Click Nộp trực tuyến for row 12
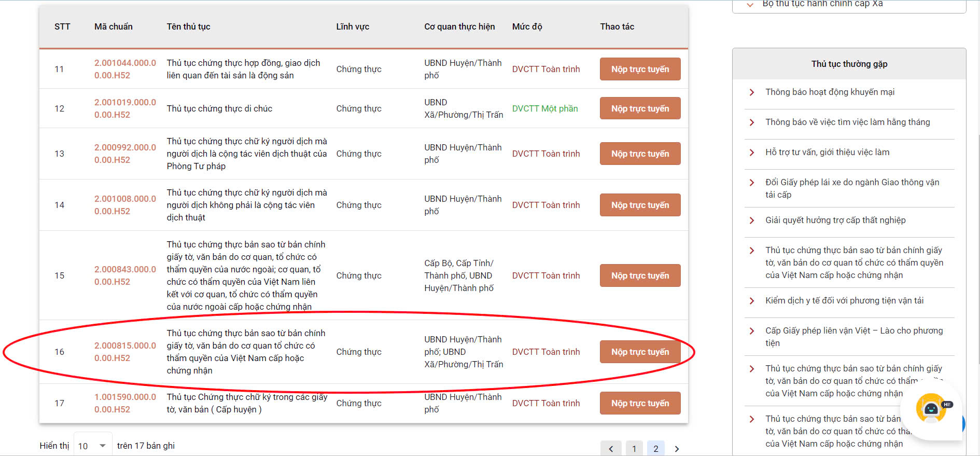Image resolution: width=980 pixels, height=456 pixels. click(640, 108)
